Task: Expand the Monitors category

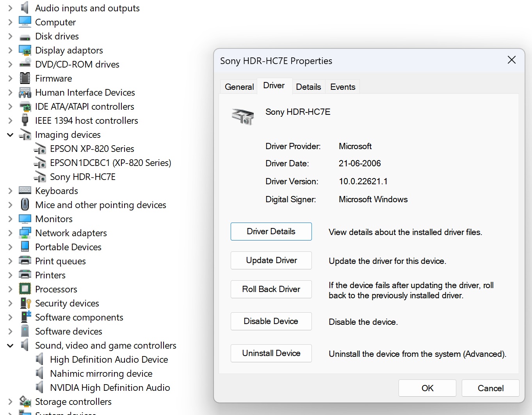Action: 10,219
